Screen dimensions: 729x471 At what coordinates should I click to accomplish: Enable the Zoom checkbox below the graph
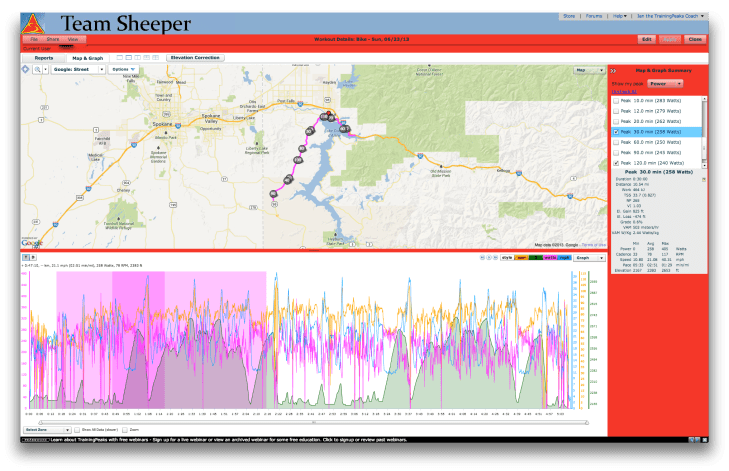click(x=125, y=430)
